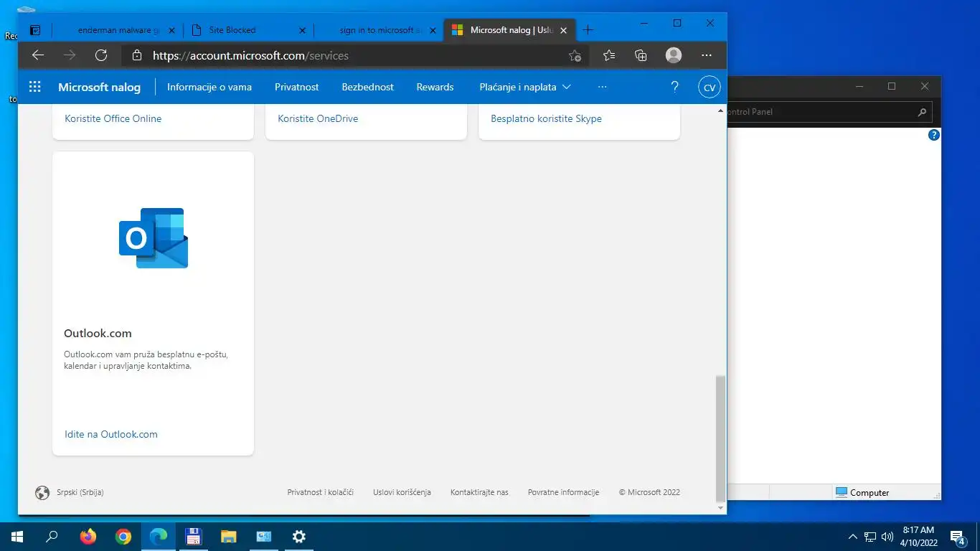The width and height of the screenshot is (980, 551).
Task: Show more navigation items via ellipsis
Action: tap(602, 87)
